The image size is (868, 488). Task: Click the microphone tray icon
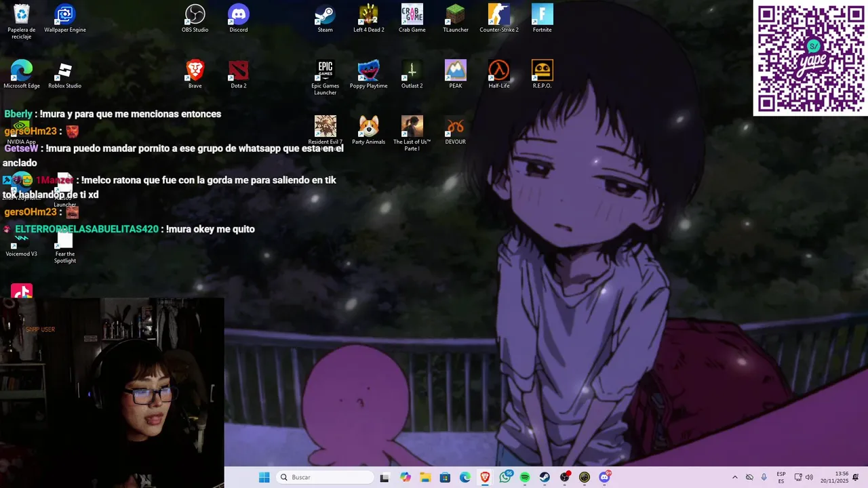pyautogui.click(x=764, y=477)
